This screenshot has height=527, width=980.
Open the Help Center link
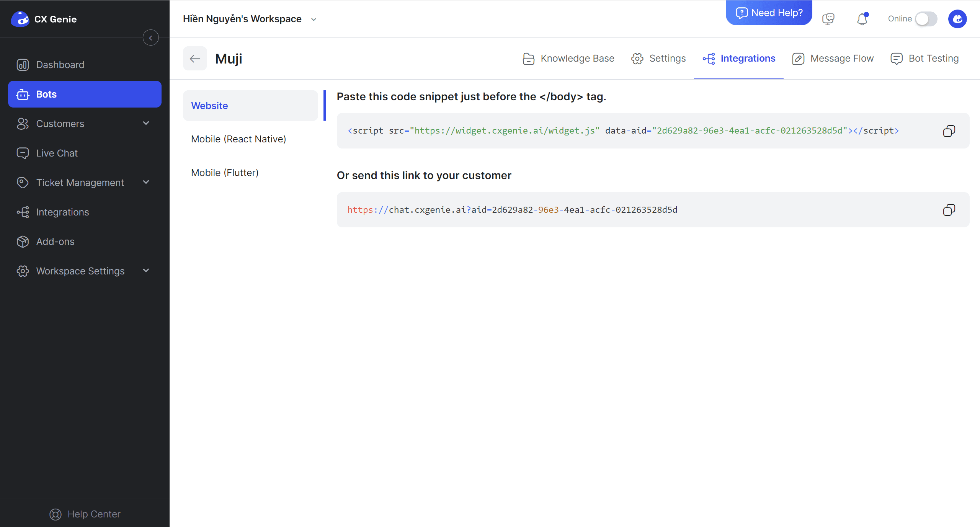(85, 514)
